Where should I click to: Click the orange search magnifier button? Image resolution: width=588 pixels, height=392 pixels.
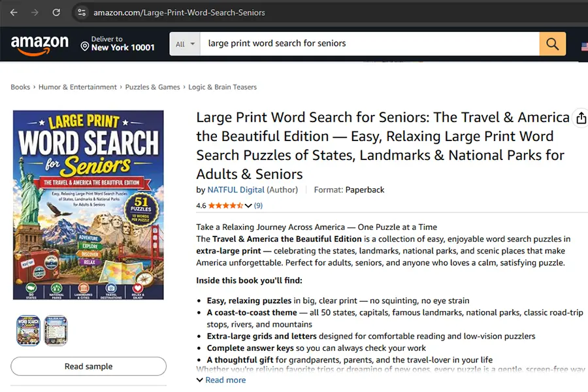click(552, 44)
